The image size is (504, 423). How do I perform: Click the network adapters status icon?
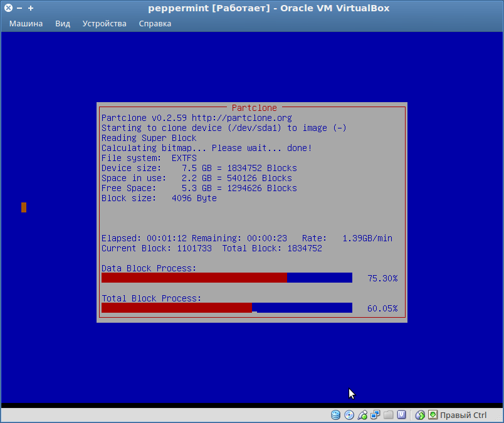(x=375, y=415)
